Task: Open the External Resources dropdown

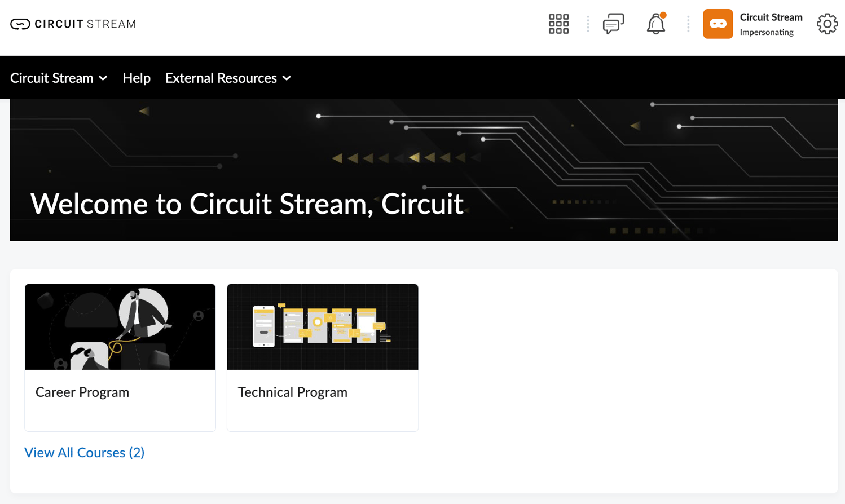Action: (x=228, y=78)
